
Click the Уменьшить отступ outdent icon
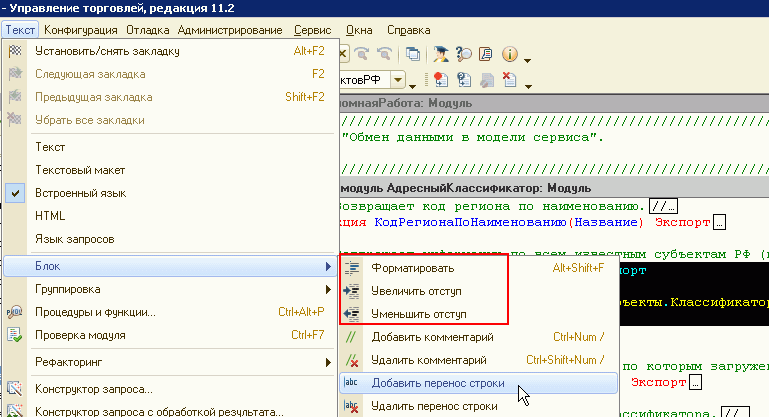352,314
